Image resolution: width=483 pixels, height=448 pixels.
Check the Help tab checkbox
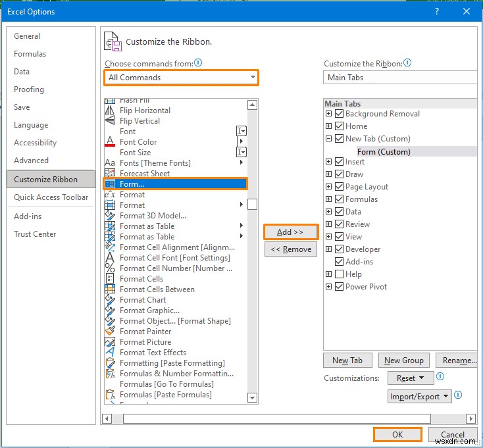tap(339, 274)
